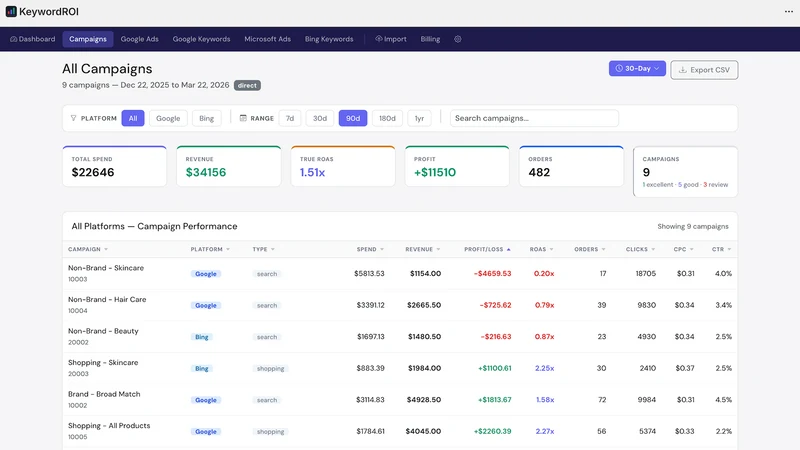Select the All platform filter

[x=133, y=118]
